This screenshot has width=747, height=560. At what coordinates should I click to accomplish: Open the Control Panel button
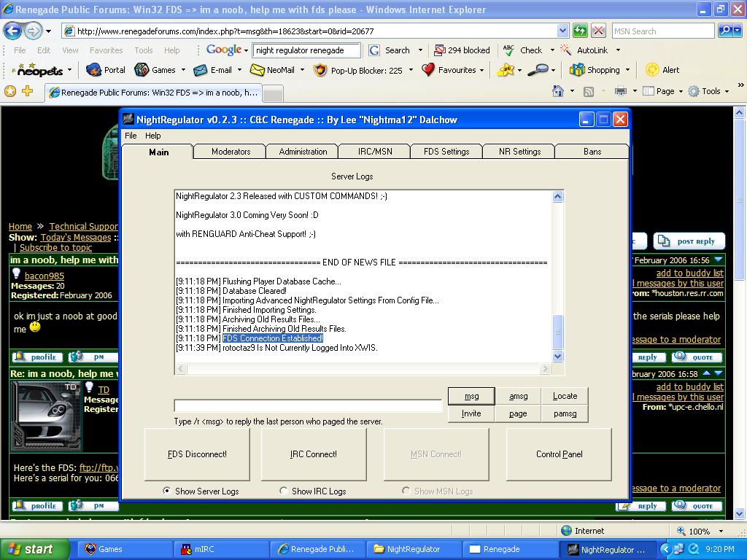point(559,454)
